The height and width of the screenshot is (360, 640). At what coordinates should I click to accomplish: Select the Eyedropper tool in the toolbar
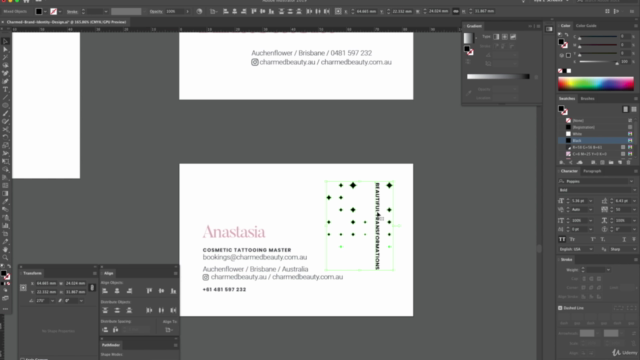point(5,201)
